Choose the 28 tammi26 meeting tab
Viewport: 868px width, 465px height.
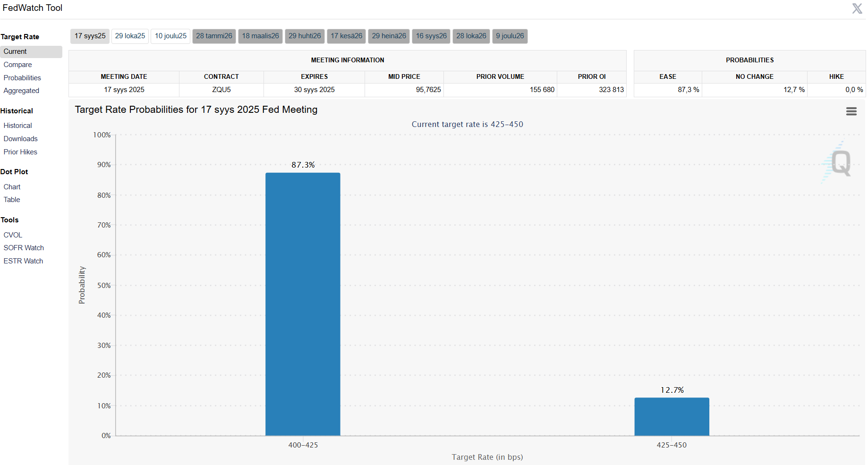[x=214, y=36]
